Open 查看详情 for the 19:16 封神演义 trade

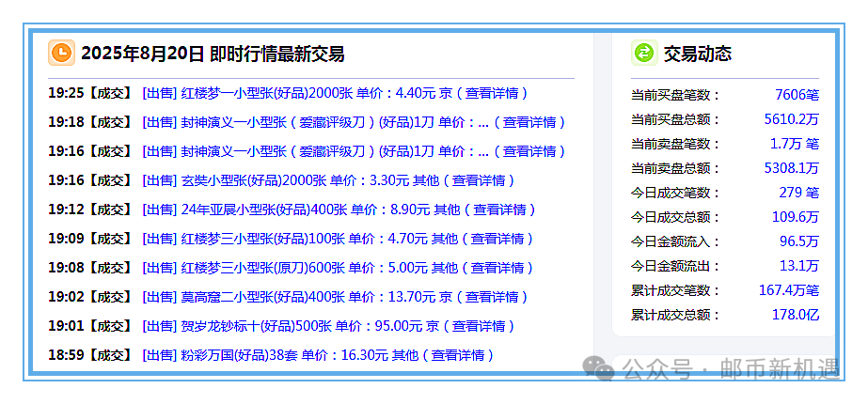(534, 151)
